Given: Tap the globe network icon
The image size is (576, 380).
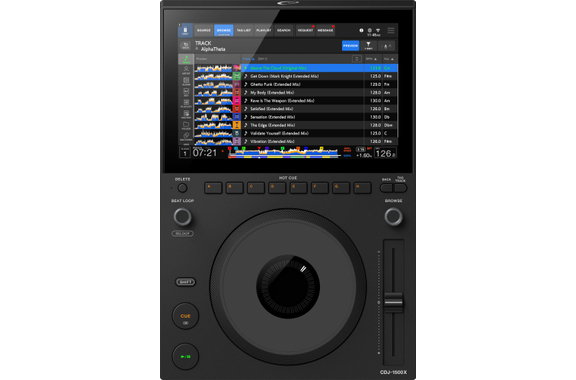Looking at the screenshot, I should (x=370, y=31).
